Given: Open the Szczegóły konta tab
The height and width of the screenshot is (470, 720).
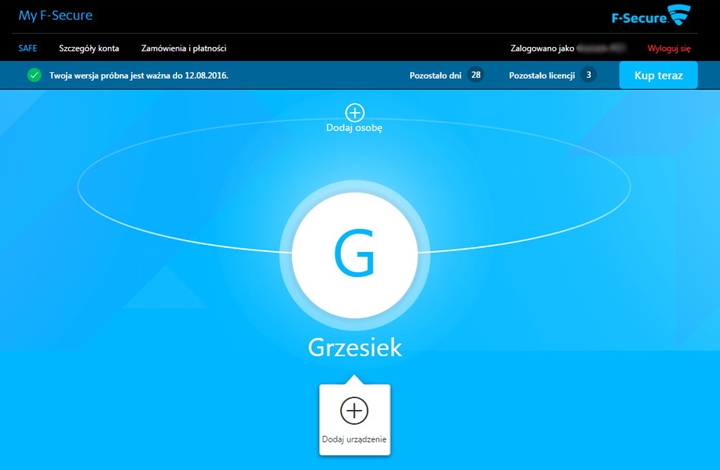Looking at the screenshot, I should (88, 48).
